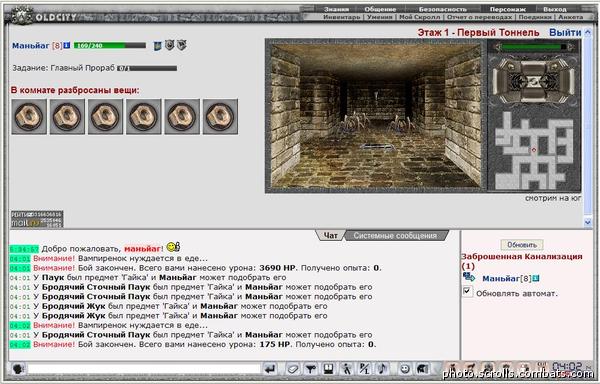Screen dimensions: 600x384
Task: Pick up the rightmost 'Гайка' nut item
Action: [220, 117]
